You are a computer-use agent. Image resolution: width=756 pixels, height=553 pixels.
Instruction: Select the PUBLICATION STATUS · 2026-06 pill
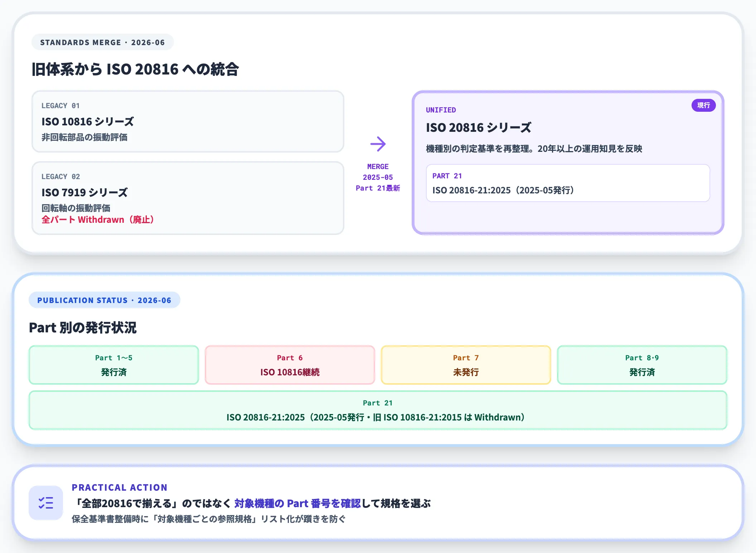[x=104, y=300]
